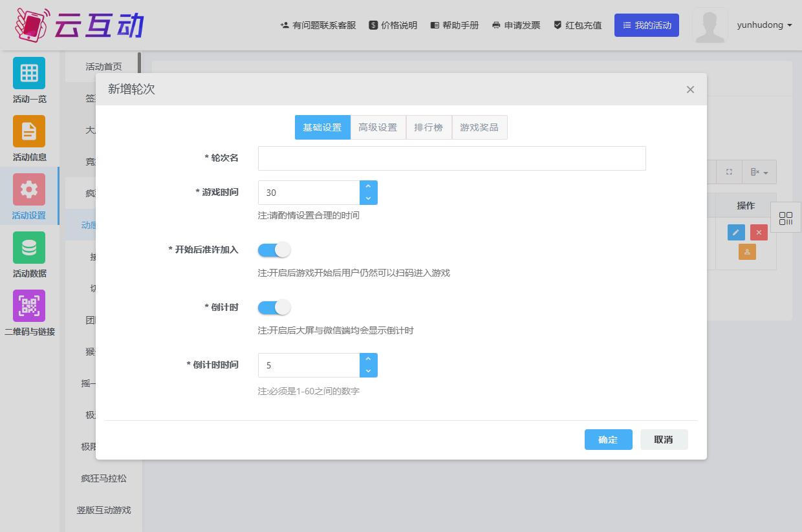Image resolution: width=802 pixels, height=532 pixels.
Task: Click the 操作 column header
Action: point(746,206)
